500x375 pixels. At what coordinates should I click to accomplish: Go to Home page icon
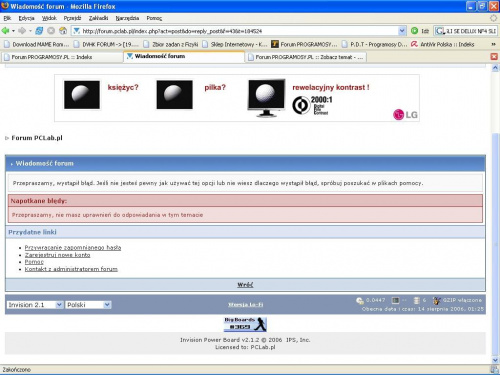coord(63,31)
